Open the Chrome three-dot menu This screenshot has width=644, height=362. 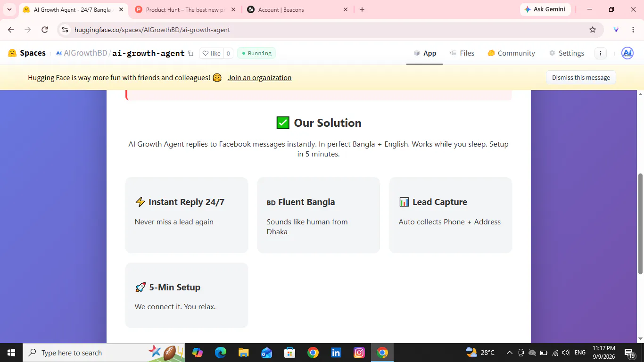[633, 30]
